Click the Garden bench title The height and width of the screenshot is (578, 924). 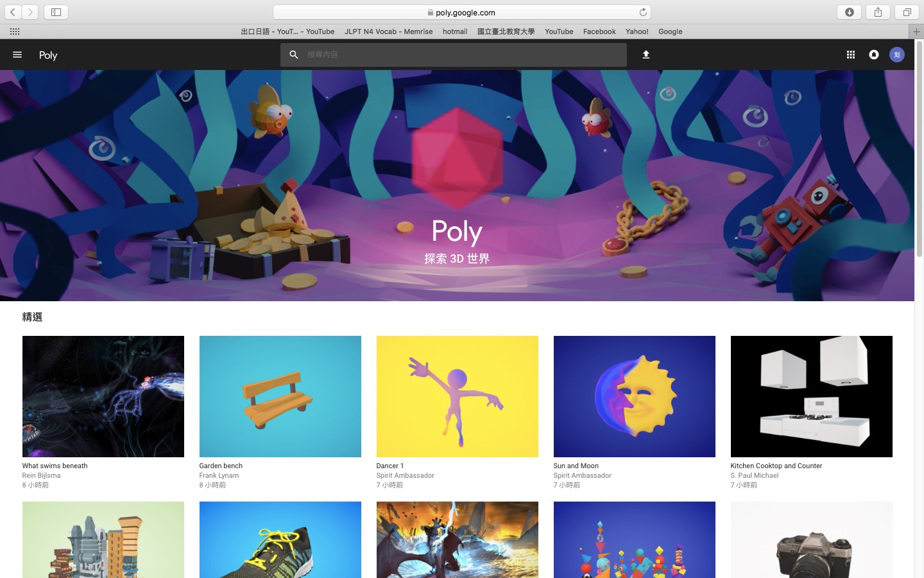point(221,466)
